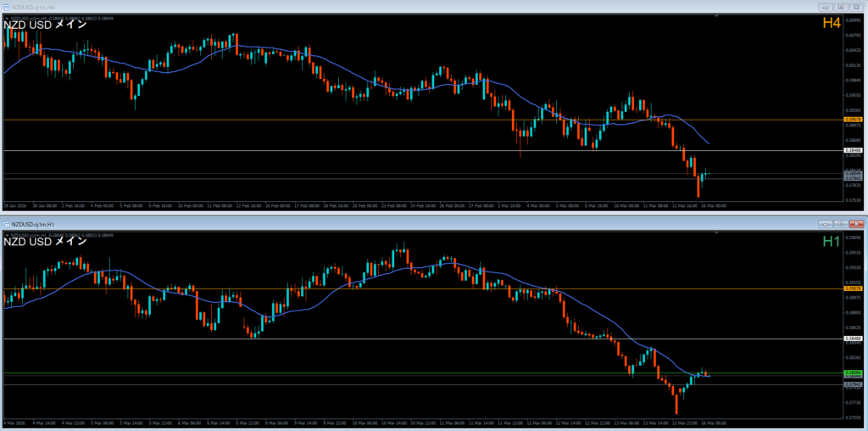Screen dimensions: 868x431
Task: Expand one-click trading arrow in H1 chart
Action: pyautogui.click(x=6, y=235)
